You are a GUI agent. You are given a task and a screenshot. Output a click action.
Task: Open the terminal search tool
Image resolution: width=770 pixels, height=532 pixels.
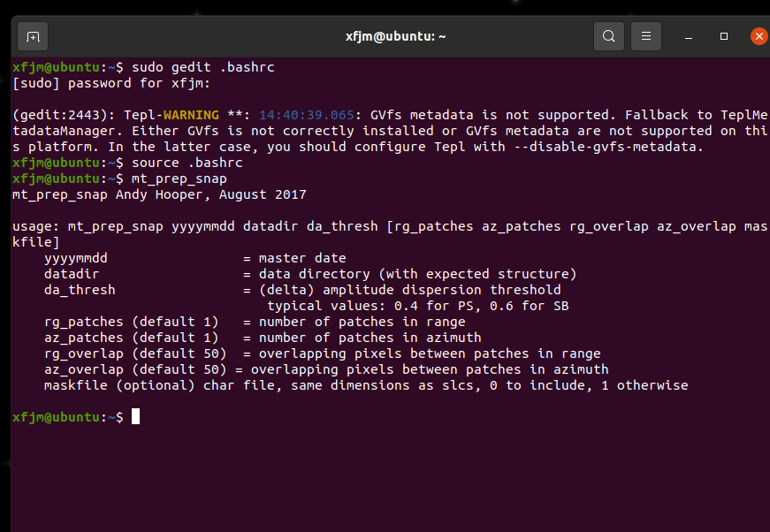pos(609,36)
